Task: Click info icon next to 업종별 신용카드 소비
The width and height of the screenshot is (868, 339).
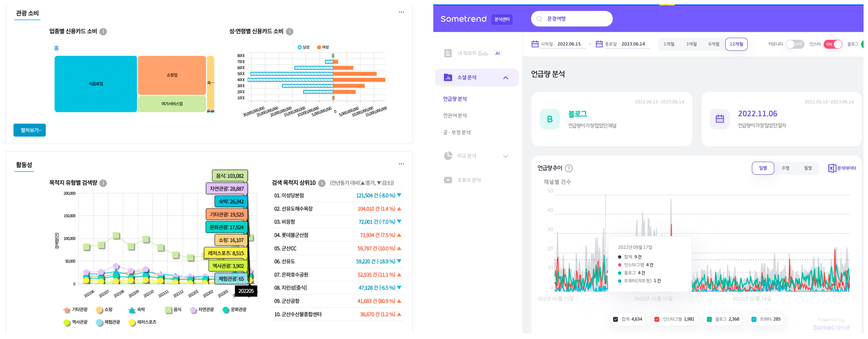Action: (x=103, y=32)
